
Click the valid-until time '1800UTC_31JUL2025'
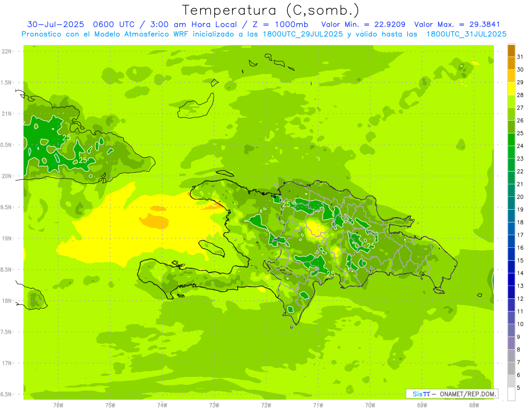pyautogui.click(x=466, y=34)
